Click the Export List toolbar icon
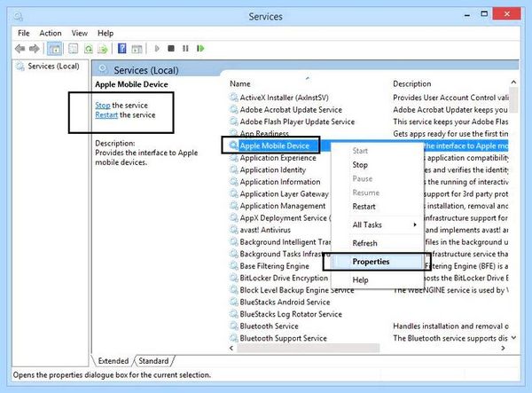The height and width of the screenshot is (393, 532). click(x=103, y=49)
